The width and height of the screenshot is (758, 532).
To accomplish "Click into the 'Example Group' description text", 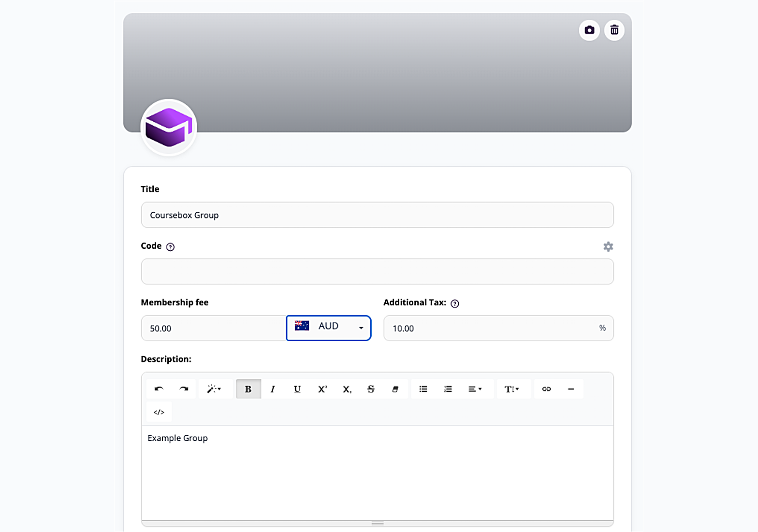I will (177, 438).
